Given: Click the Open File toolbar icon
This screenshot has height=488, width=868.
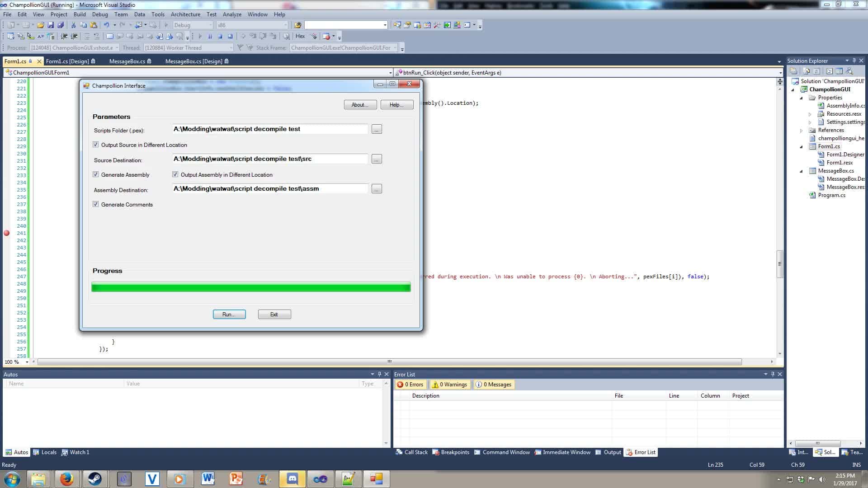Looking at the screenshot, I should 41,25.
